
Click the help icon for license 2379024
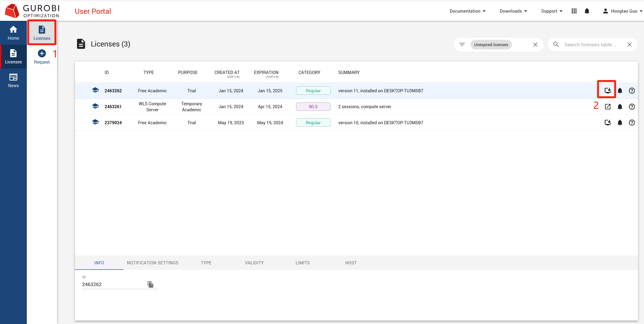pyautogui.click(x=632, y=123)
